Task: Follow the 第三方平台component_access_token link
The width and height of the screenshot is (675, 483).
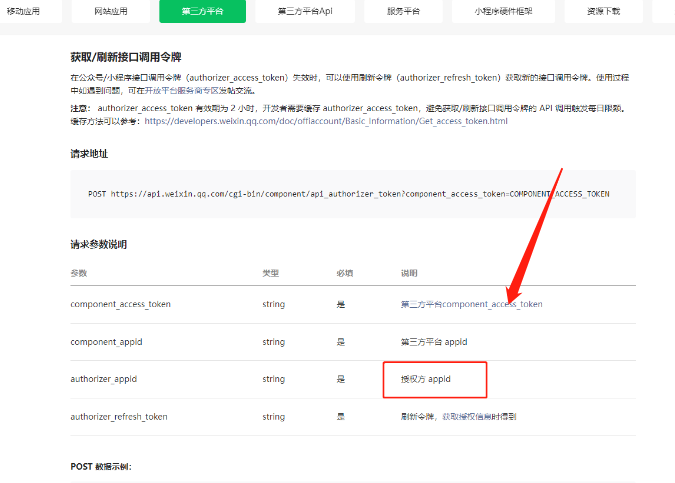Action: click(x=471, y=304)
